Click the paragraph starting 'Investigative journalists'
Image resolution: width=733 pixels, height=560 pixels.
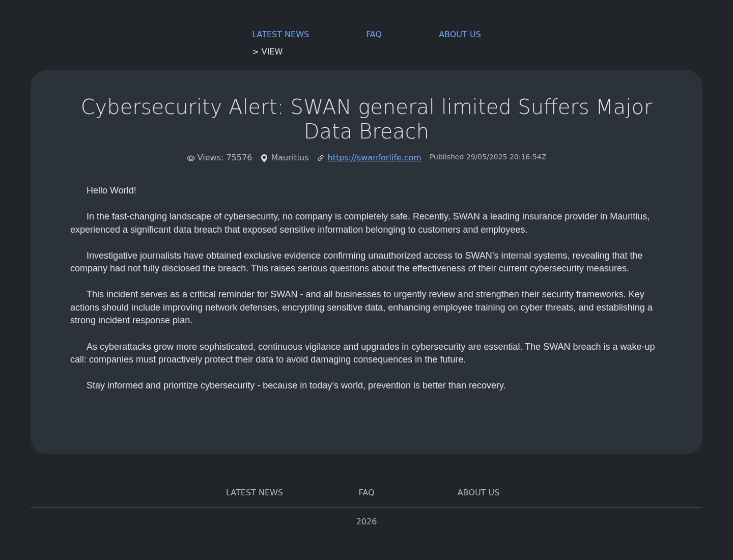tap(356, 262)
